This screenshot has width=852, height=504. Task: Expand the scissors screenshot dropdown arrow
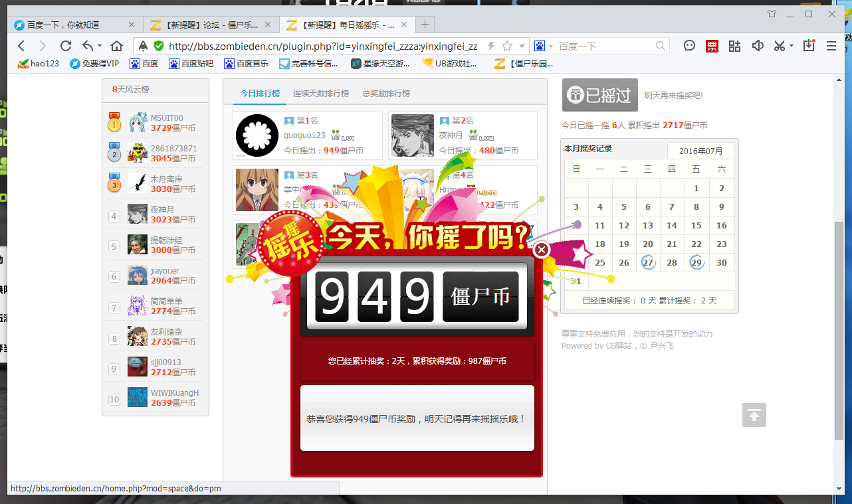coord(791,46)
